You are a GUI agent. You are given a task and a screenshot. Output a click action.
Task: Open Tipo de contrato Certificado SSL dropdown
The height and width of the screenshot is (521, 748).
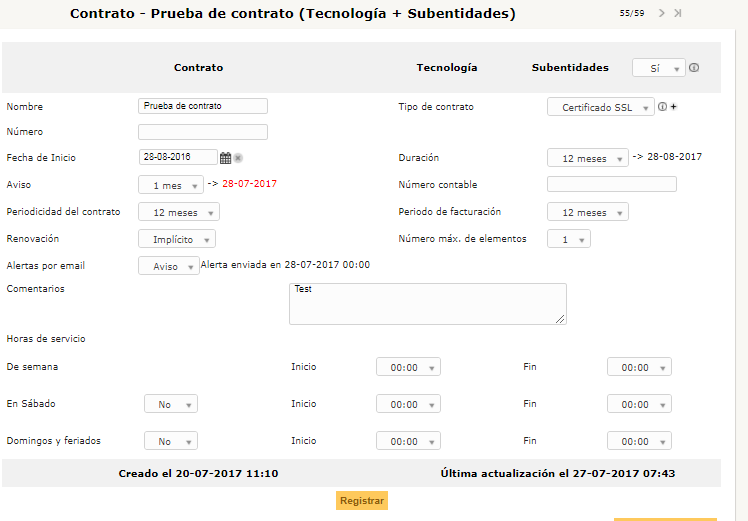click(601, 107)
